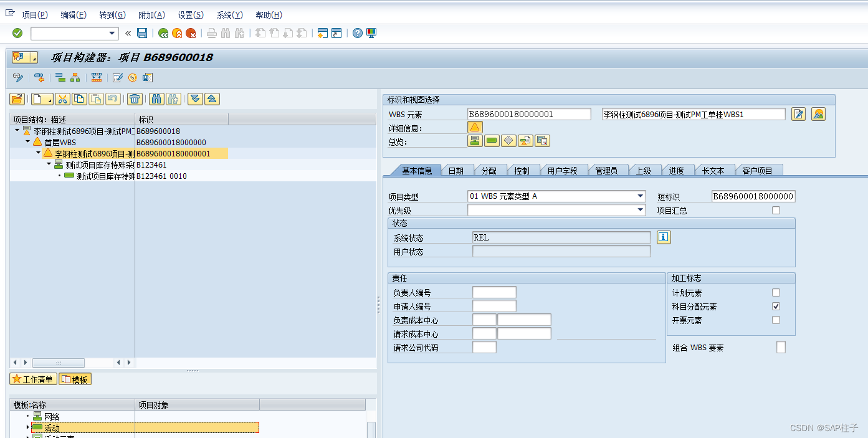
Task: Open the activity overview green bar icon
Action: [x=492, y=141]
